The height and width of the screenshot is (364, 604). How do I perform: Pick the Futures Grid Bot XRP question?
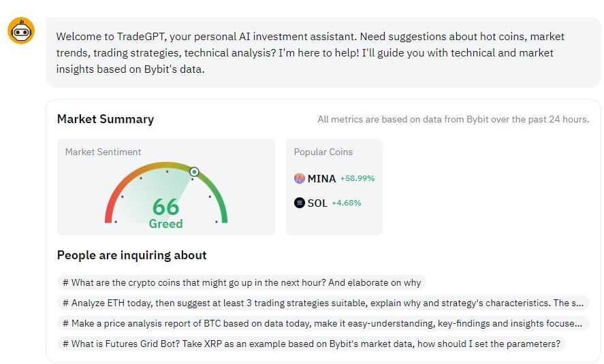click(312, 344)
